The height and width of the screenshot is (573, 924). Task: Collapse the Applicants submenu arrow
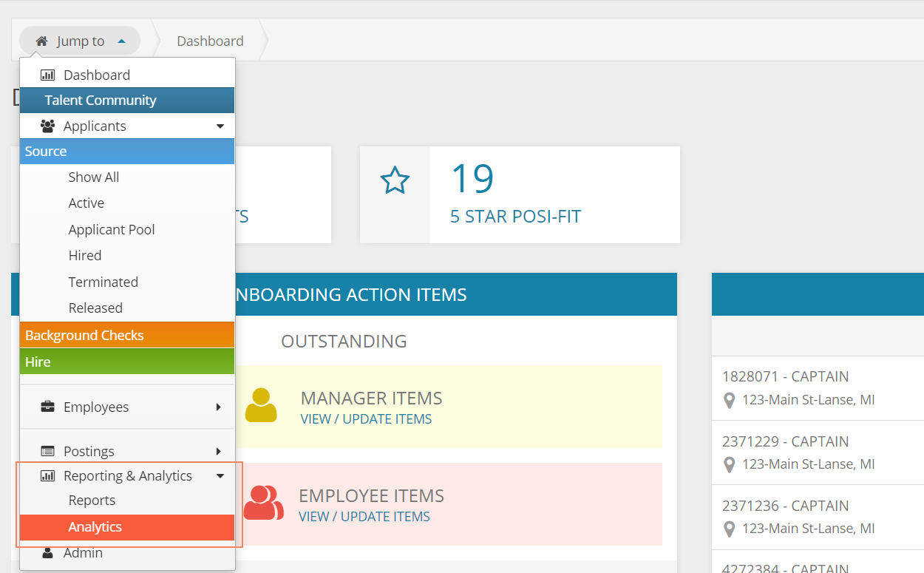[220, 126]
